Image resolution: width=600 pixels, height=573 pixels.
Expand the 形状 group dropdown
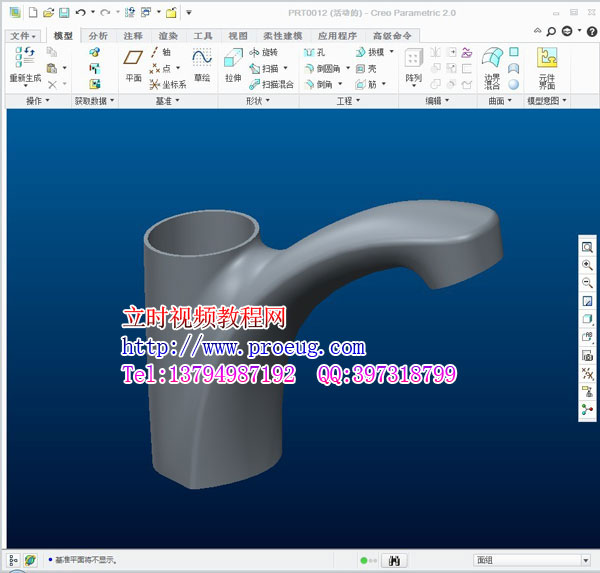point(258,101)
